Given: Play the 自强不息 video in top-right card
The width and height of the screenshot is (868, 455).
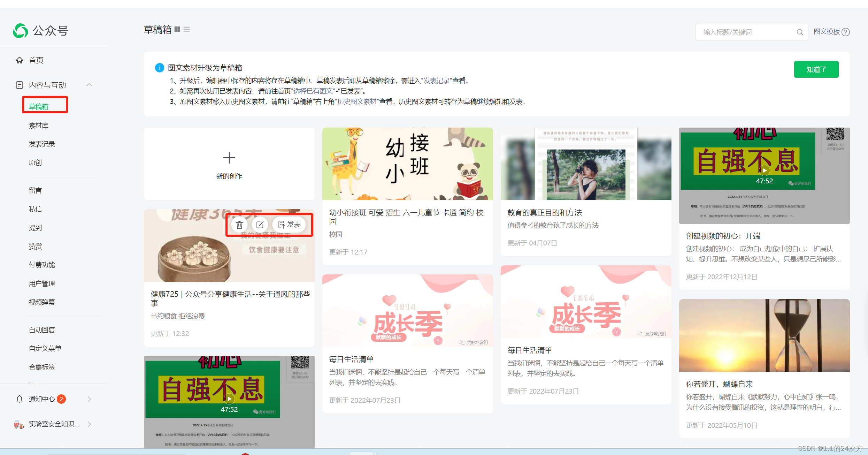Looking at the screenshot, I should tap(764, 170).
